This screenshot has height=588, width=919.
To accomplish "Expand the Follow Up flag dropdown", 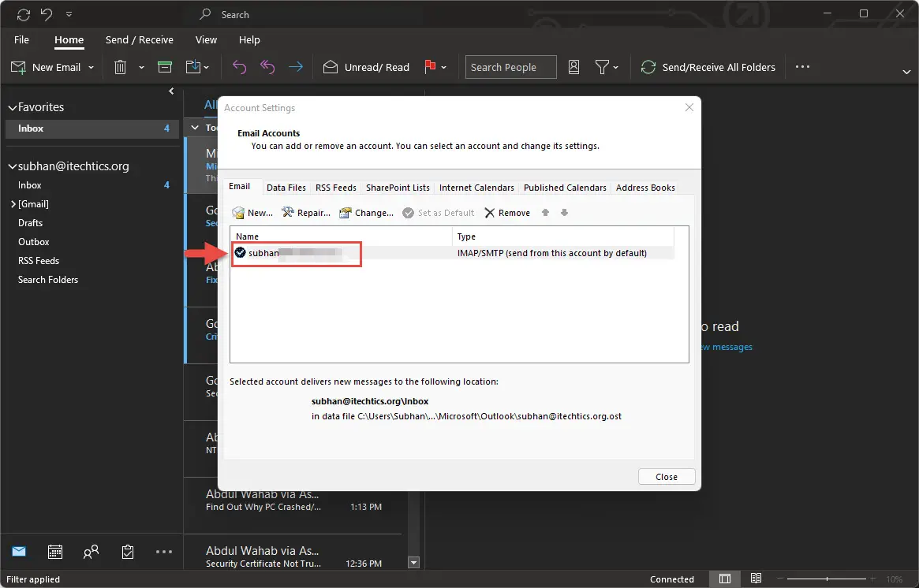I will tap(443, 67).
